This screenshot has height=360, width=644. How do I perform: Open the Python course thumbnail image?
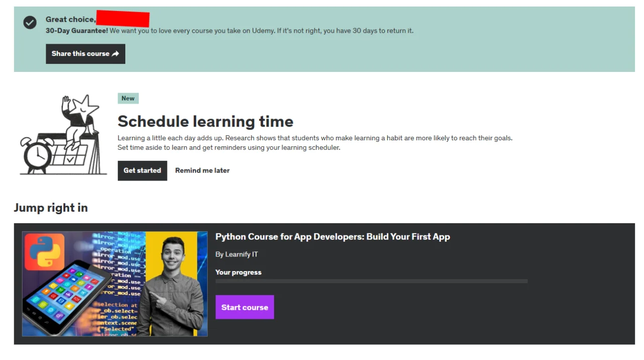pos(115,284)
